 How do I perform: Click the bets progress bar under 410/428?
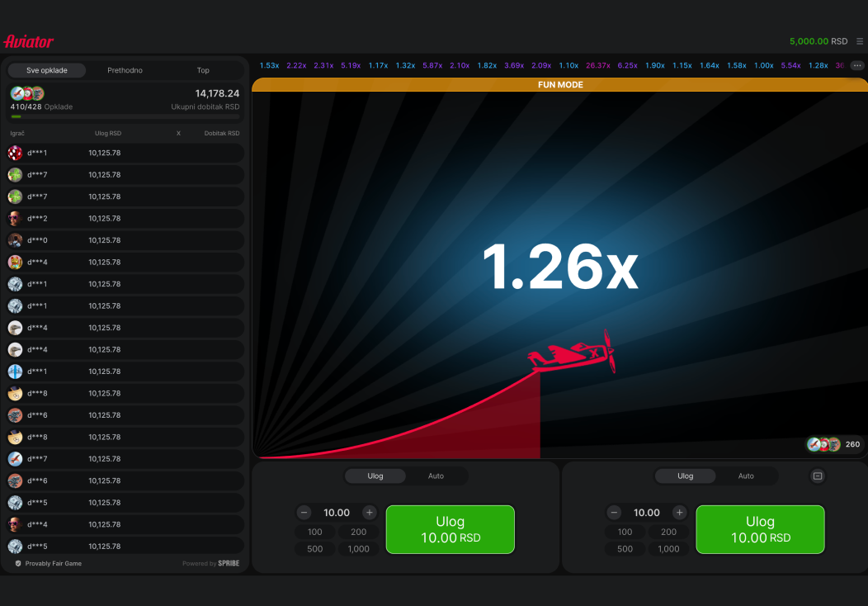(125, 116)
